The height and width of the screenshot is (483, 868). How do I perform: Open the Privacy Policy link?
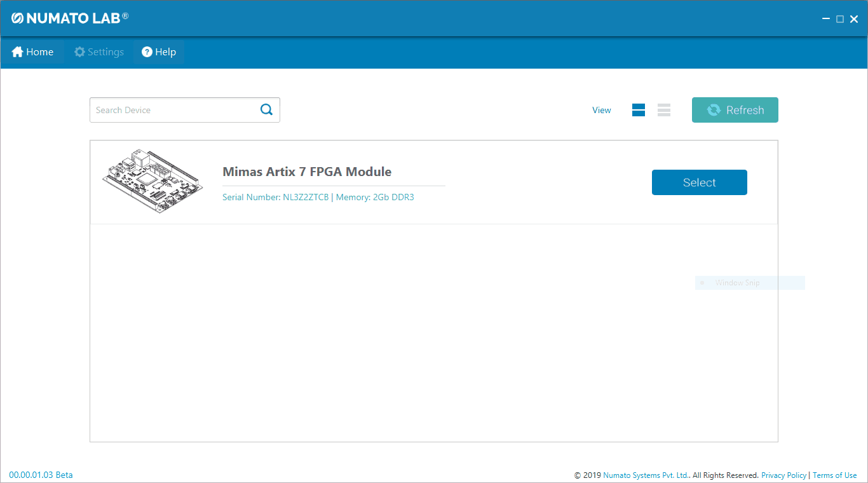tap(783, 475)
